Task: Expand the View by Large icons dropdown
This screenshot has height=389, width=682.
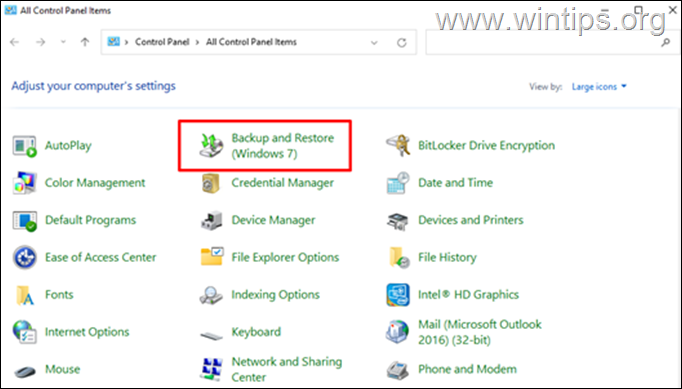Action: point(599,87)
